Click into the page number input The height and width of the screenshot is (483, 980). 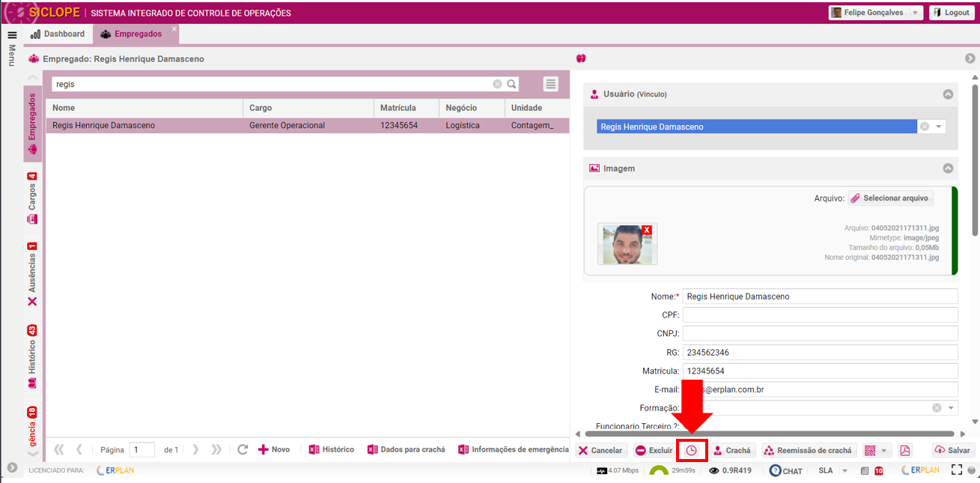coord(141,450)
